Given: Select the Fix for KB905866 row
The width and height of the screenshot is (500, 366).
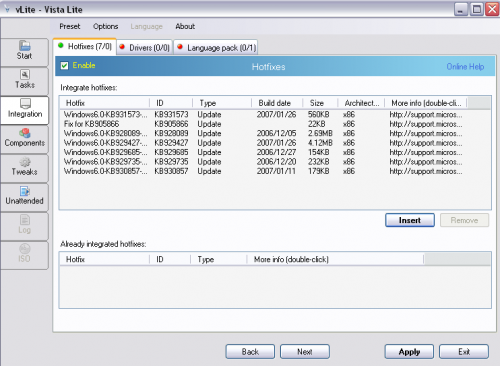Looking at the screenshot, I should coord(263,124).
